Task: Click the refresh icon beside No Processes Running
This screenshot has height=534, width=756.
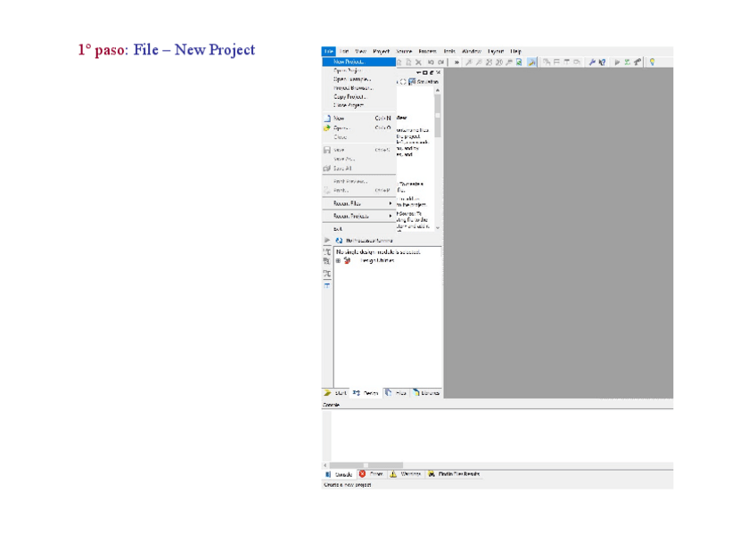Action: [x=339, y=241]
